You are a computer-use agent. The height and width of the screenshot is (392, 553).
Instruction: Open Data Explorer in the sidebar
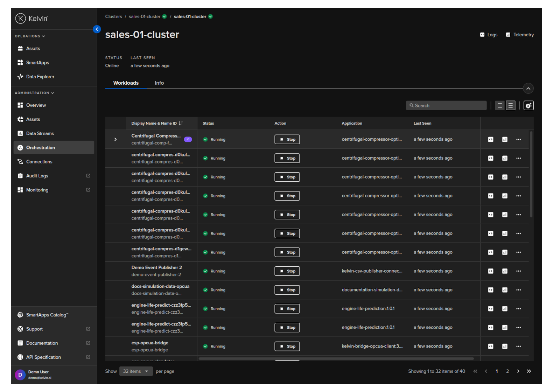40,77
